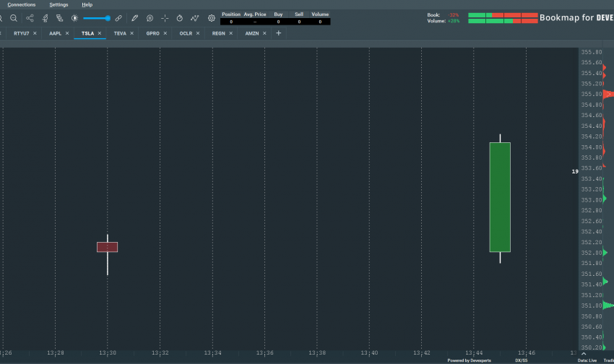Click the zoom out magnifier icon
This screenshot has height=364, width=614.
(13, 18)
